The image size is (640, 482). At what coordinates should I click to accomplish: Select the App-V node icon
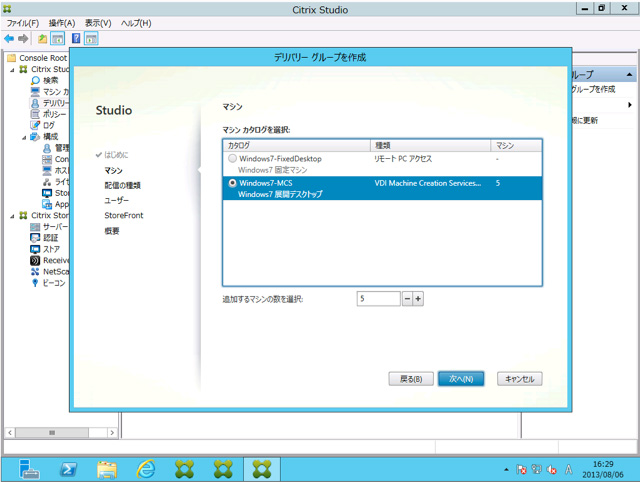point(47,204)
